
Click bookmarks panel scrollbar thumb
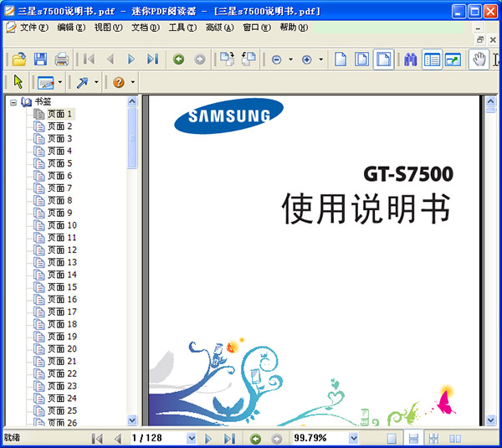(x=132, y=138)
